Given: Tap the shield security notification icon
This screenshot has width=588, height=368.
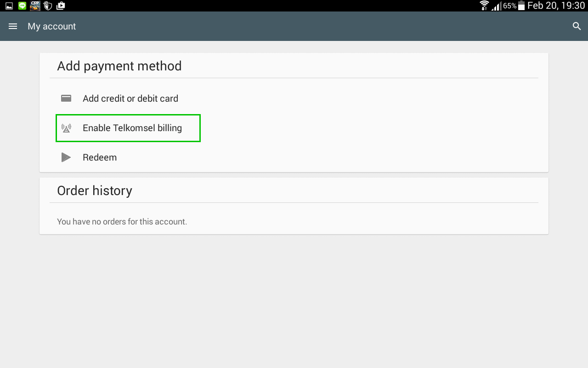Looking at the screenshot, I should pos(48,6).
